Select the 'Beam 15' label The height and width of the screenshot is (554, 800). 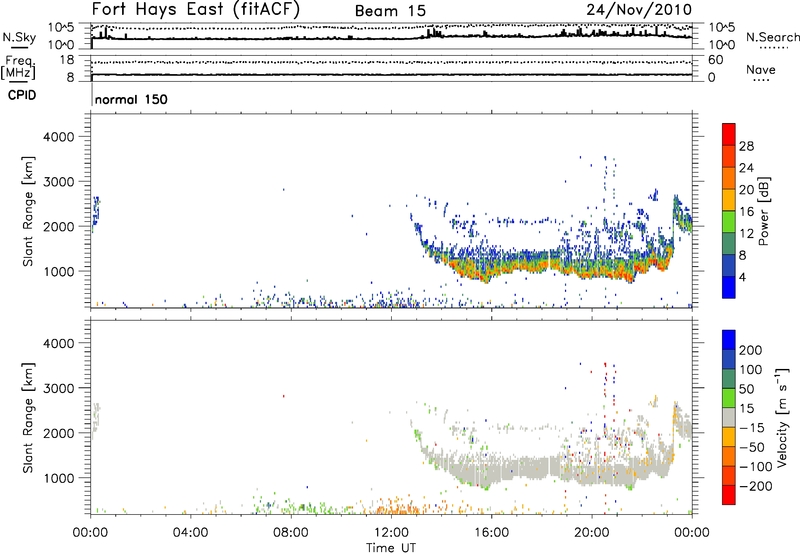390,11
